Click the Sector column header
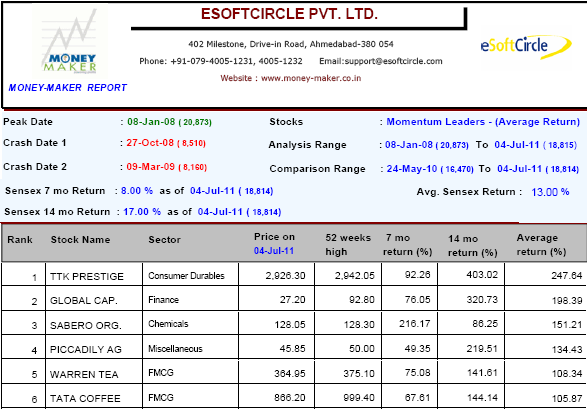Viewport: 587px width, 409px height. click(164, 239)
